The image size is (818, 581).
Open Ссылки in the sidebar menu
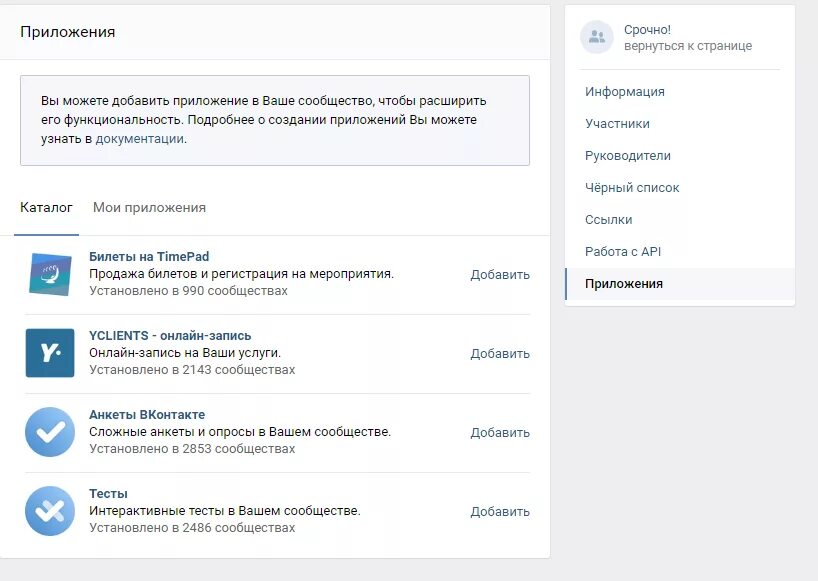click(608, 220)
